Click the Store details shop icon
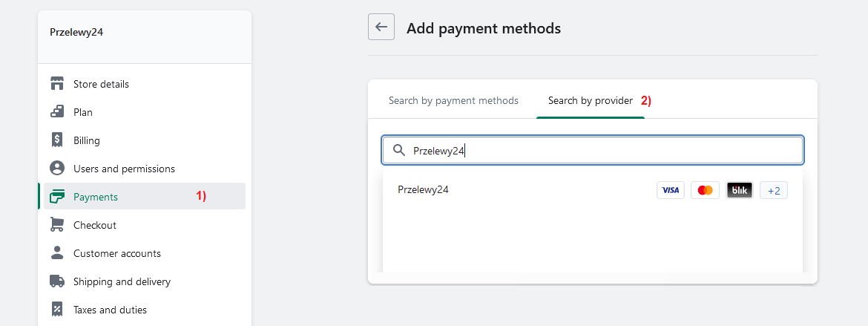The width and height of the screenshot is (868, 326). coord(57,84)
